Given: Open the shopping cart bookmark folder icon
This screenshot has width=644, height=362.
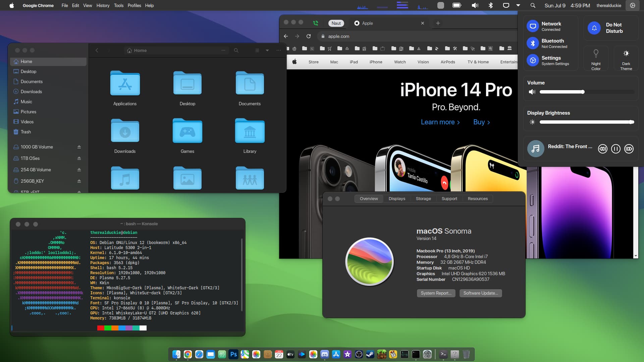Looking at the screenshot, I should (326, 49).
